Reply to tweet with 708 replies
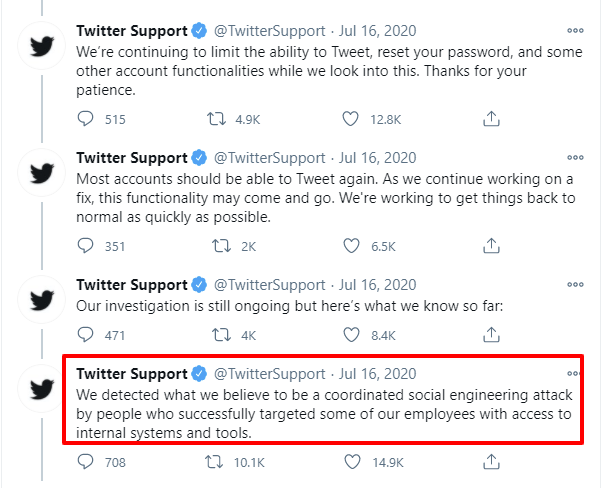The height and width of the screenshot is (488, 606). 85,462
